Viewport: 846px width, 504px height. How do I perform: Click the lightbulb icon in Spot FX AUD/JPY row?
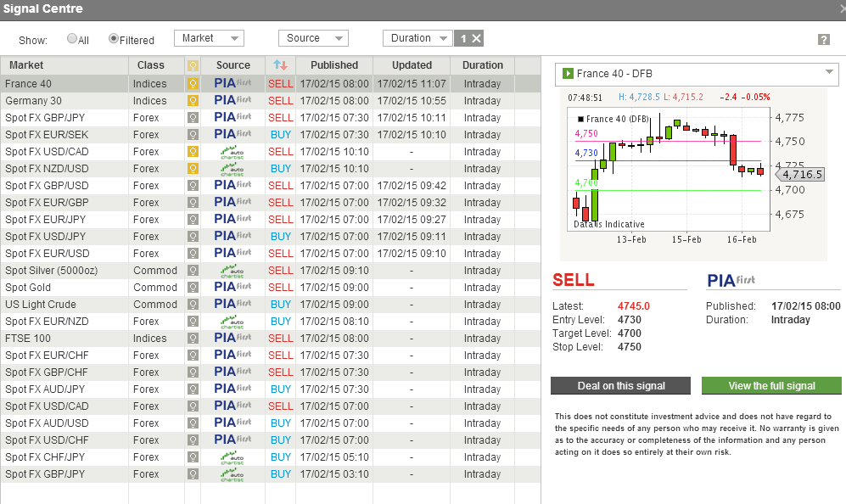[x=193, y=389]
